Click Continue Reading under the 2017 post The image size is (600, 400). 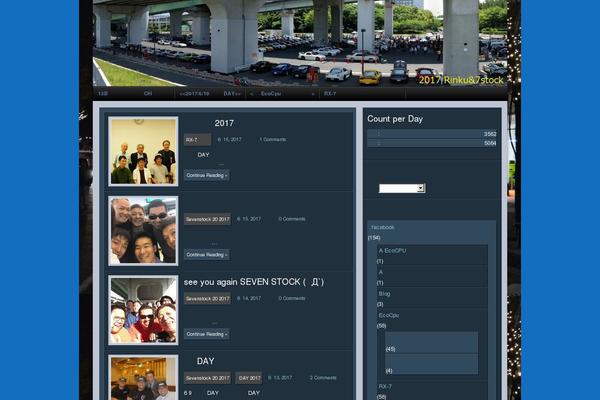207,175
